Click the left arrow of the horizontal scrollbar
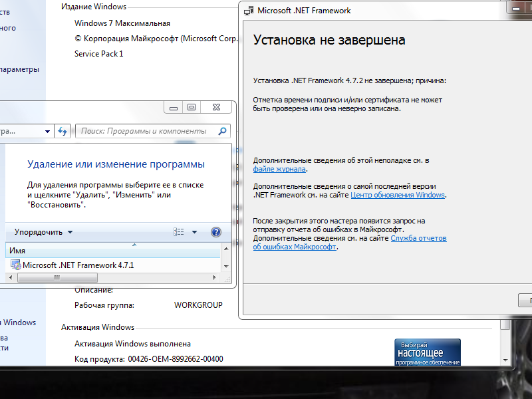The height and width of the screenshot is (399, 532). point(11,277)
